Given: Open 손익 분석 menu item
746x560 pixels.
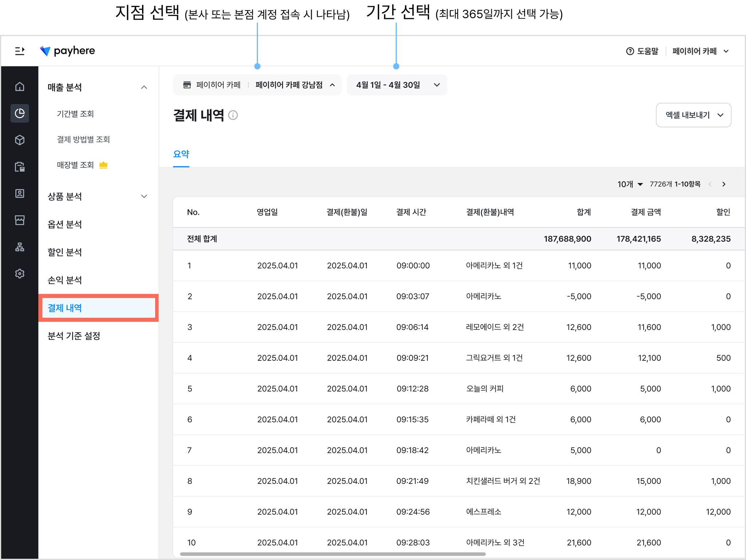Looking at the screenshot, I should coord(65,280).
